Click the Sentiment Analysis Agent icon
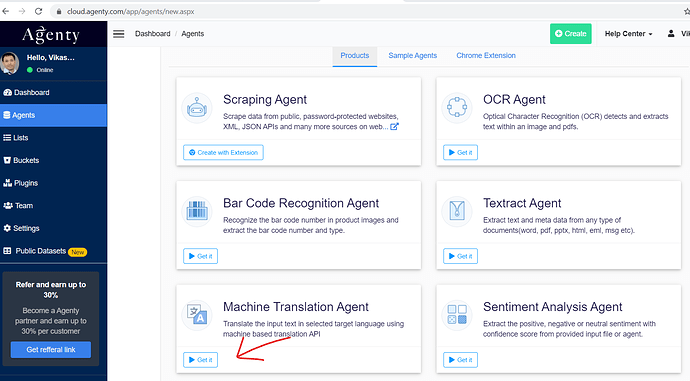The width and height of the screenshot is (690, 381). click(457, 315)
